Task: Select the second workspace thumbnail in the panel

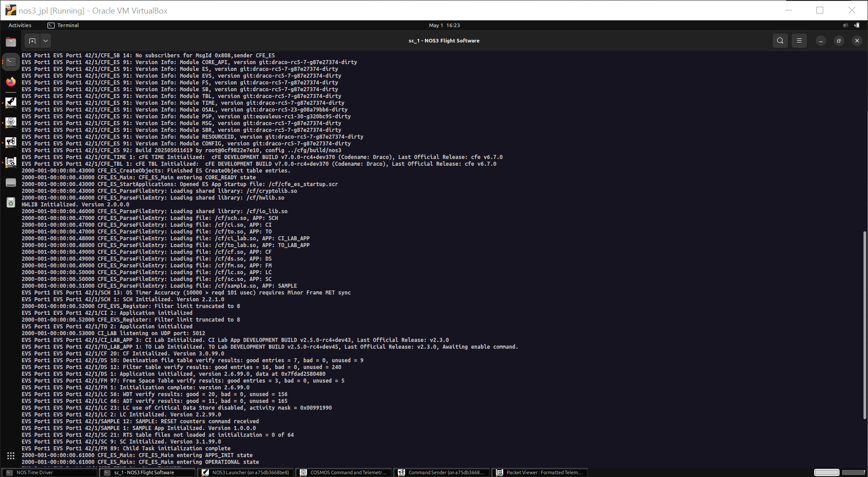Action: click(x=854, y=472)
